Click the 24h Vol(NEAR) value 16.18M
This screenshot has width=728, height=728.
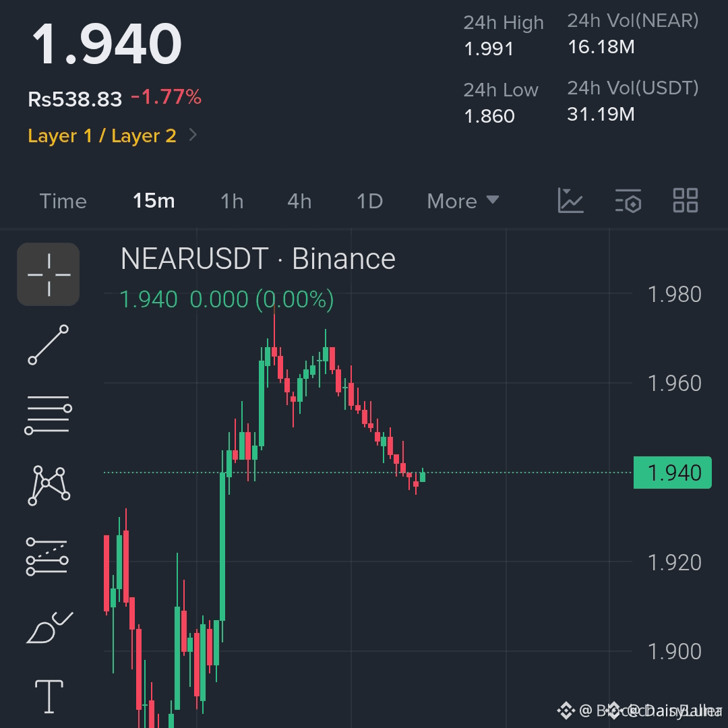click(601, 47)
